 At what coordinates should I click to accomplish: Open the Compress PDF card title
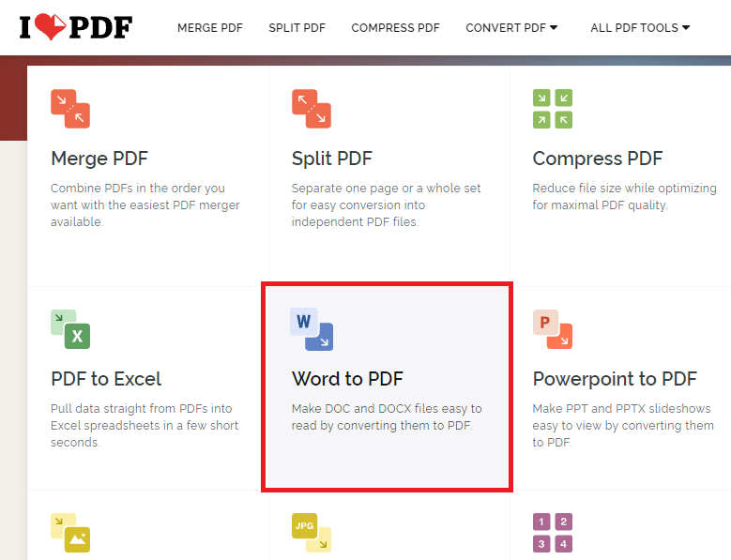[598, 159]
